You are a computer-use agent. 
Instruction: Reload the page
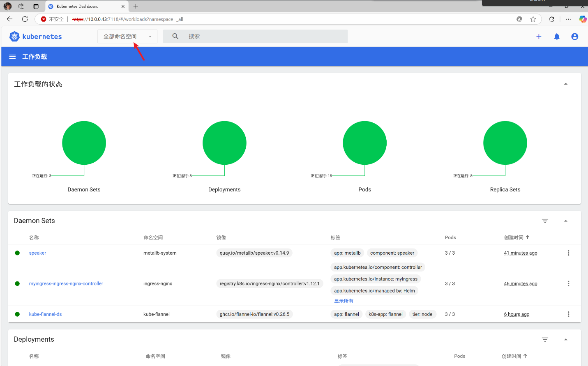click(25, 19)
